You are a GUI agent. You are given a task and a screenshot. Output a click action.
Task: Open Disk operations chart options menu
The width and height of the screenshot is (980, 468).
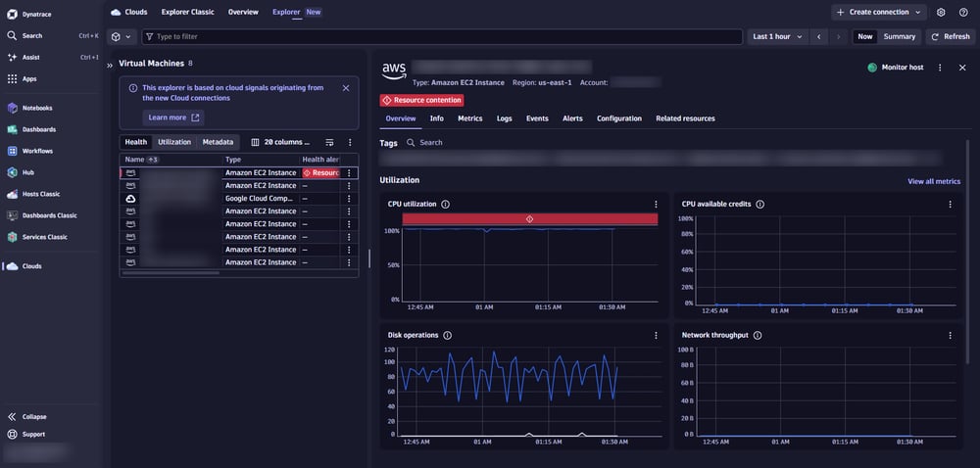click(656, 335)
